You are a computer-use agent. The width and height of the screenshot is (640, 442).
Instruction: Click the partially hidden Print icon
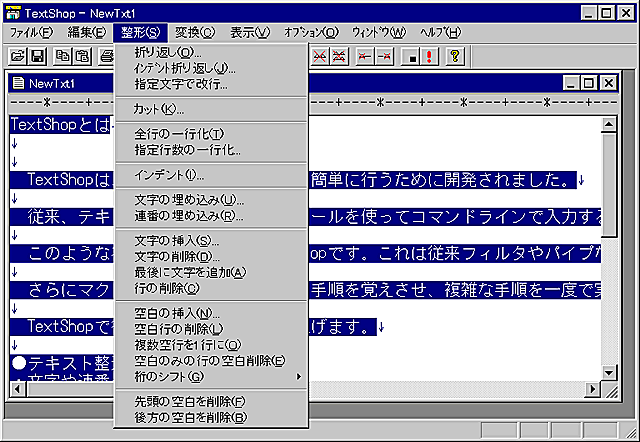pos(107,56)
